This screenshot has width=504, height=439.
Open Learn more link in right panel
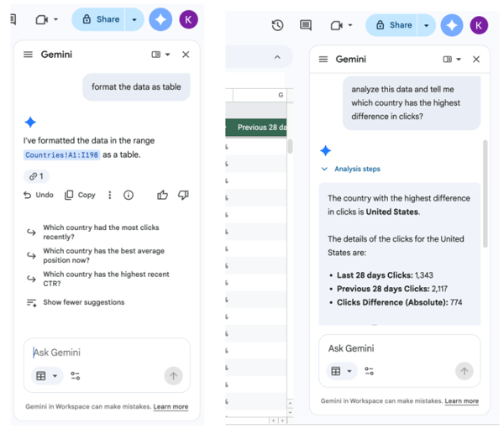tap(461, 401)
